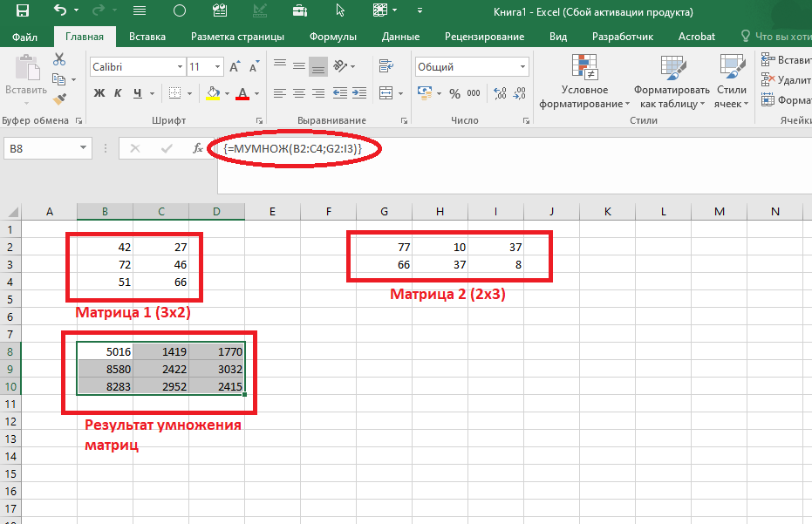Click cell containing 77 in Матрица 2
The image size is (812, 524).
click(385, 247)
